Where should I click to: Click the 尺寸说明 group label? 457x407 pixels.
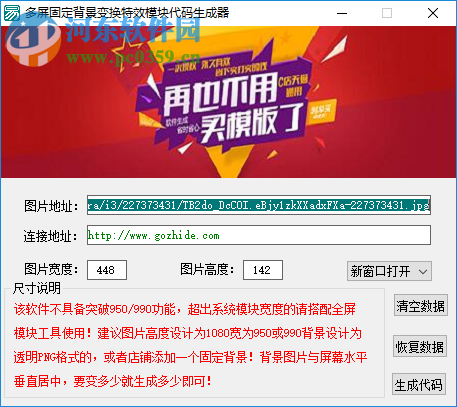(x=37, y=288)
